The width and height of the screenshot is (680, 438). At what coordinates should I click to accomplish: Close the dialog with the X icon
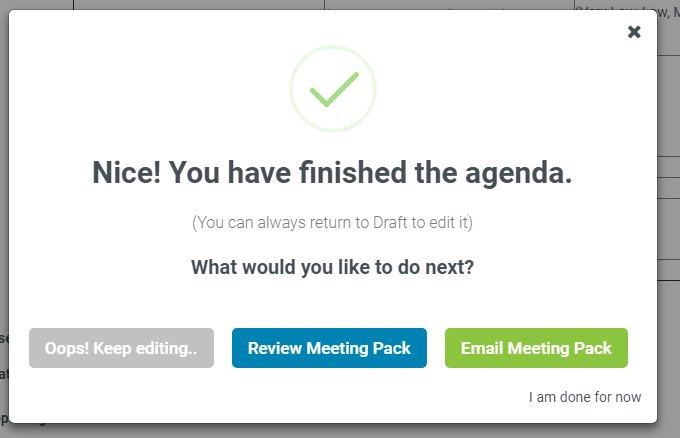click(x=634, y=32)
